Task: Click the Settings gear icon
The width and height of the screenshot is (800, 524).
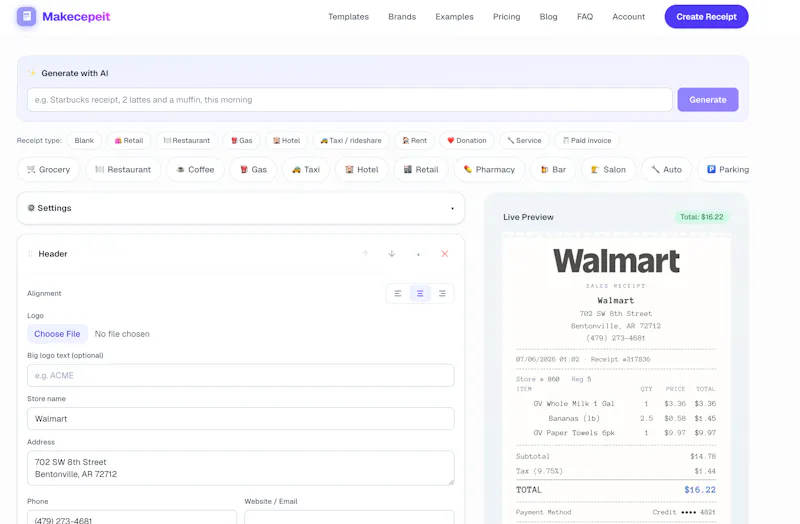Action: pyautogui.click(x=31, y=208)
